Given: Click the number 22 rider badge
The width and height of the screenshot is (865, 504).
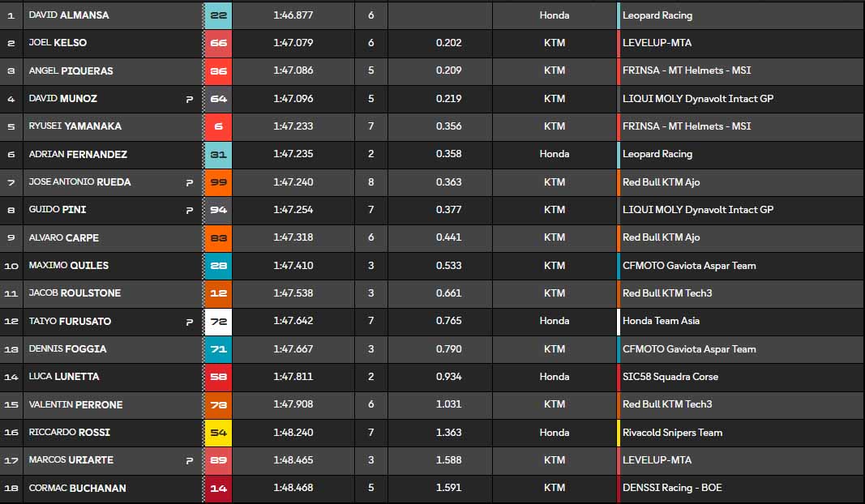Looking at the screenshot, I should [218, 15].
